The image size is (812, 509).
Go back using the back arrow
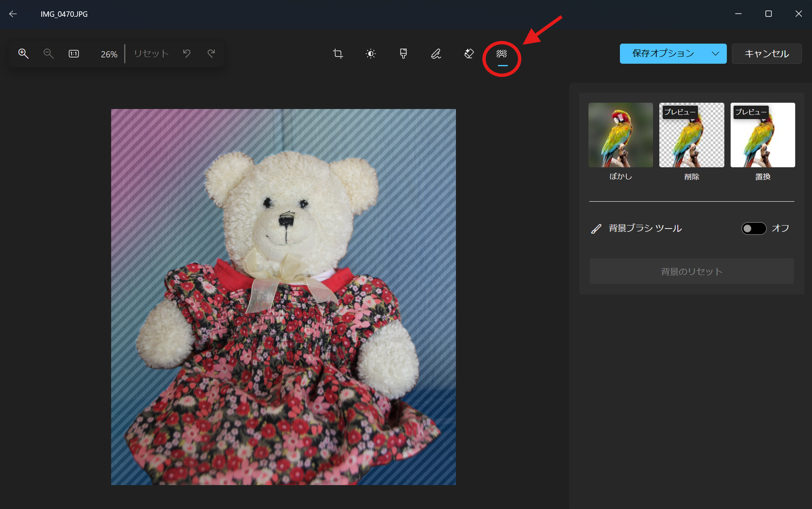[x=13, y=14]
